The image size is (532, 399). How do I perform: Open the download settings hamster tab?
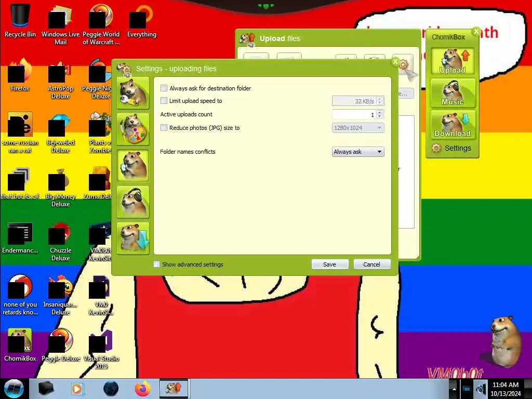(x=133, y=238)
